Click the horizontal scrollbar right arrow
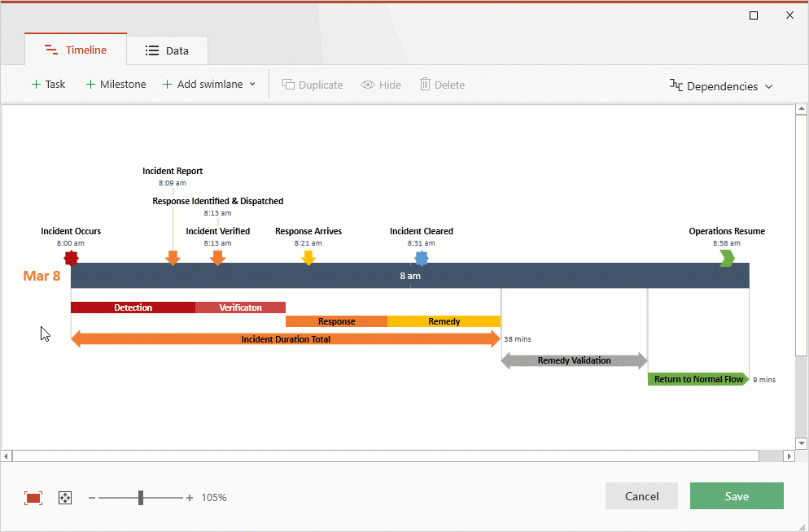This screenshot has height=532, width=809. click(x=788, y=456)
